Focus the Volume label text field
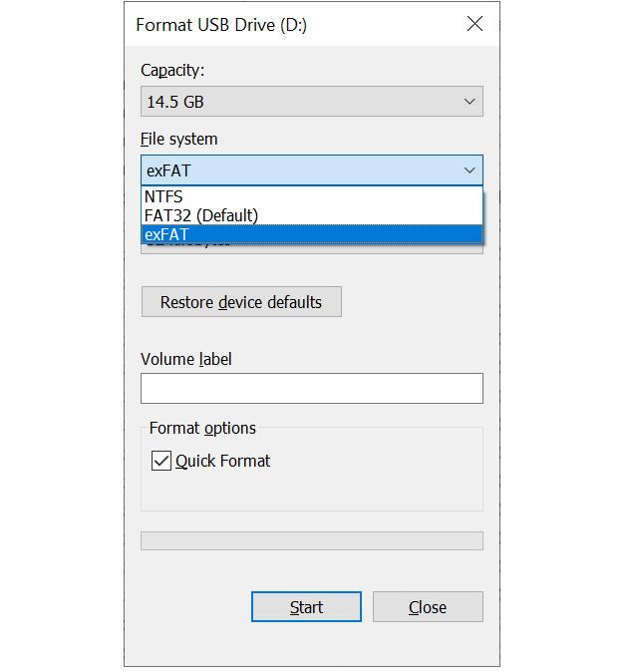Viewport: 635px width, 672px height. (312, 388)
